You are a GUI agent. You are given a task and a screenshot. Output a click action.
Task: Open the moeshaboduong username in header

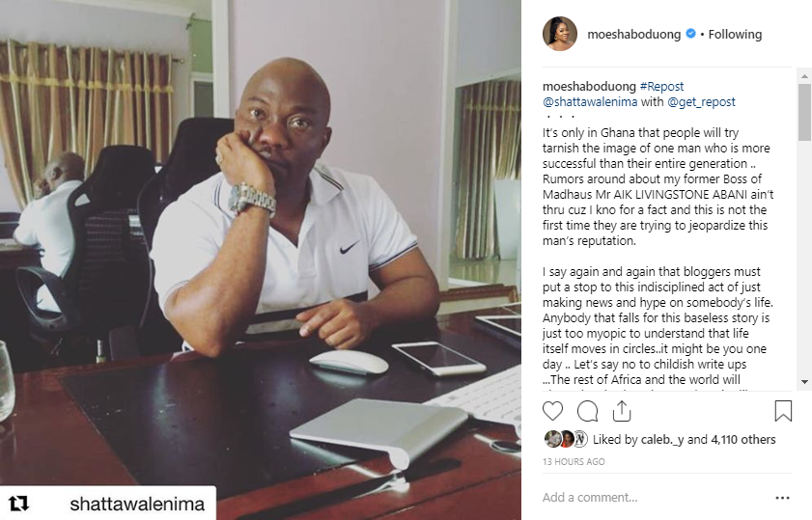[633, 34]
